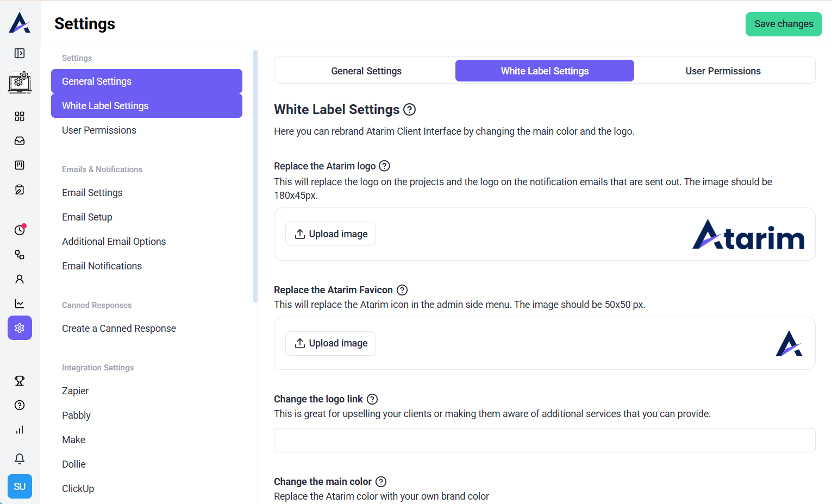Click the Save changes button

[x=783, y=24]
